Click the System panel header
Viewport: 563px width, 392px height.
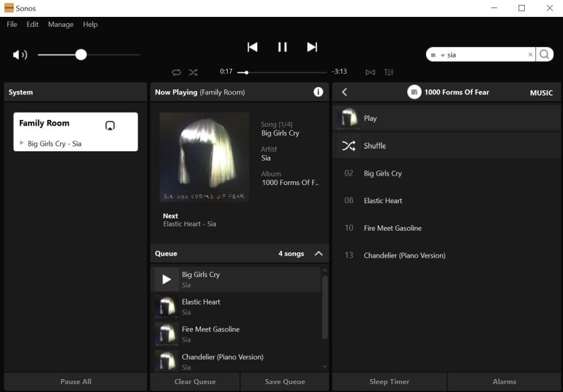pyautogui.click(x=76, y=93)
